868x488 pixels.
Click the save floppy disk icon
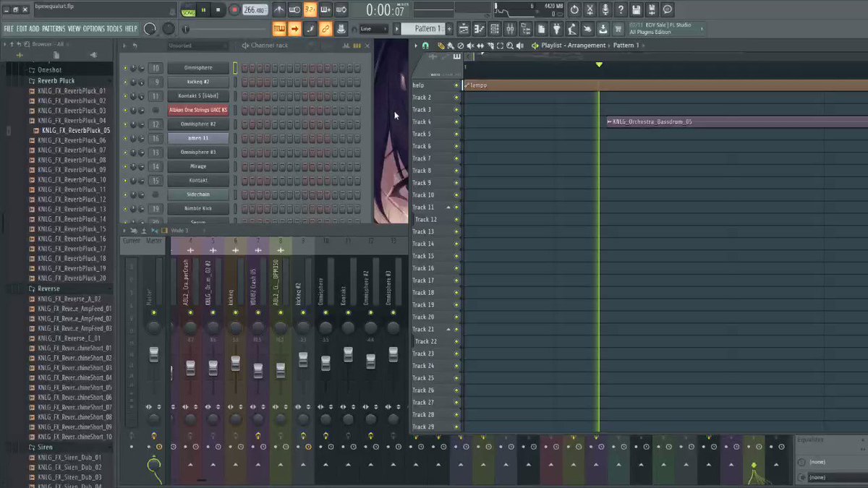point(636,9)
